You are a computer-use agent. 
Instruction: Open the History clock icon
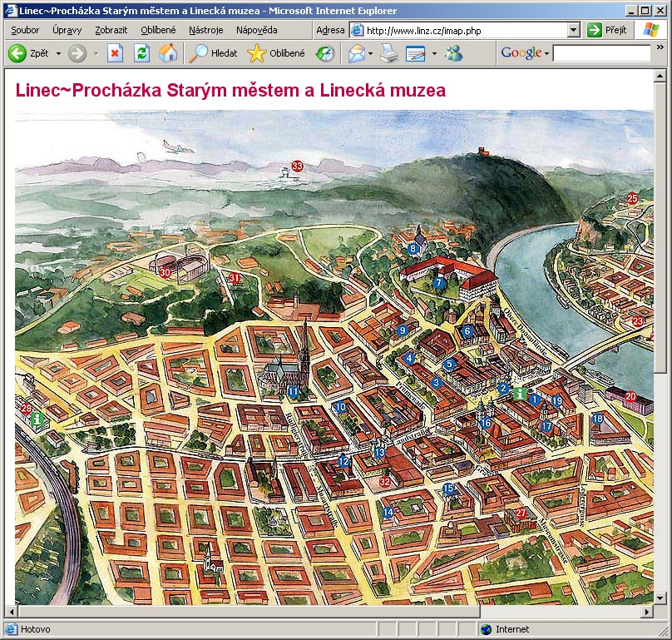(x=325, y=53)
